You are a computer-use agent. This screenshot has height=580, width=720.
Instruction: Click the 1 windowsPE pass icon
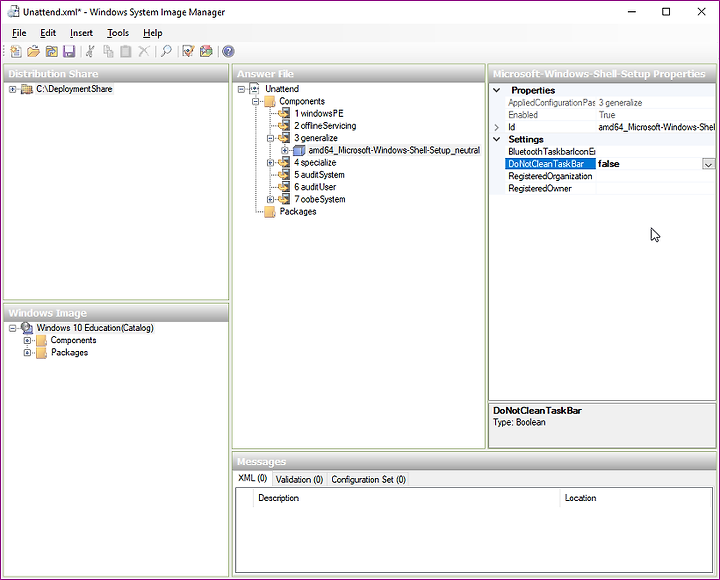(285, 113)
